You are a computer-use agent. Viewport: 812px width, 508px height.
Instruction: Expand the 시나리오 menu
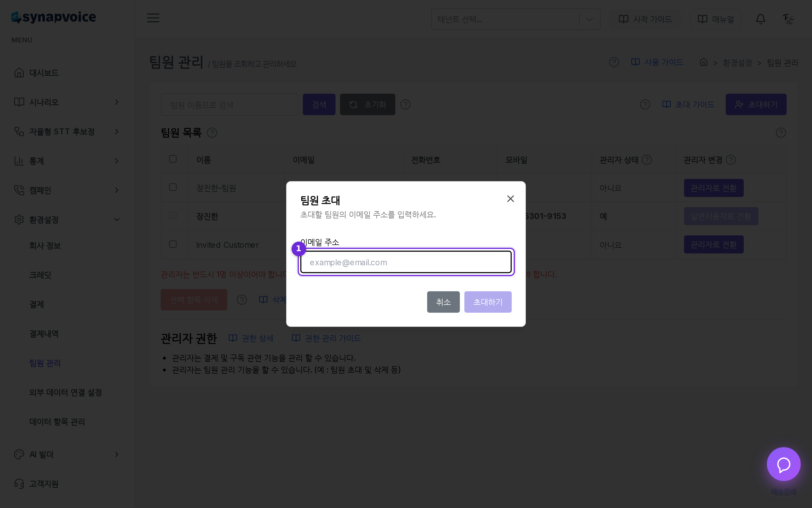tap(67, 102)
